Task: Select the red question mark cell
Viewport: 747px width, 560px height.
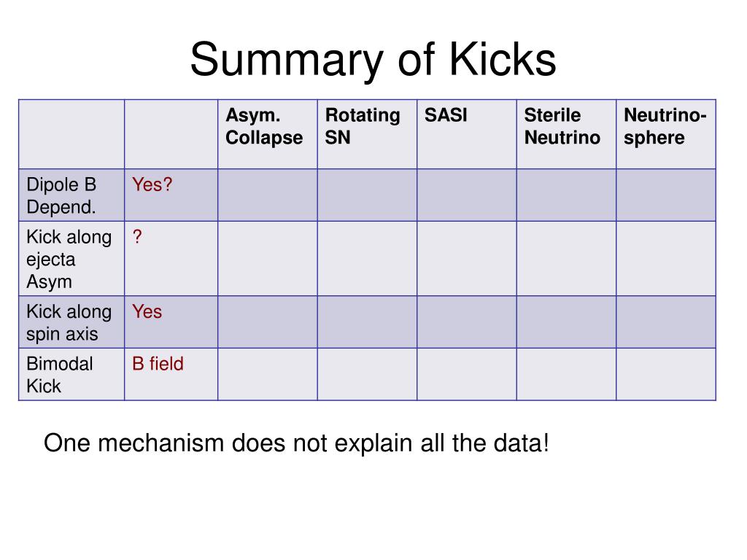Action: [137, 237]
